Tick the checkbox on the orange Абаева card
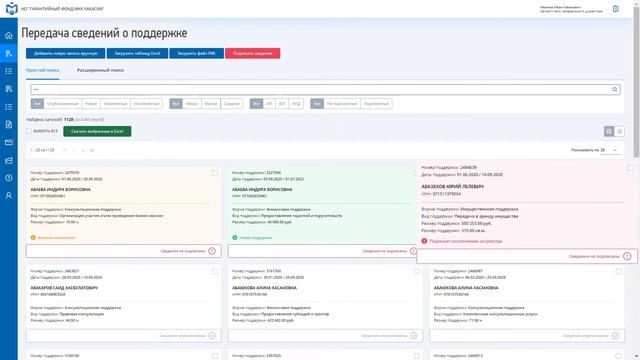Image resolution: width=640 pixels, height=360 pixels. pos(215,173)
